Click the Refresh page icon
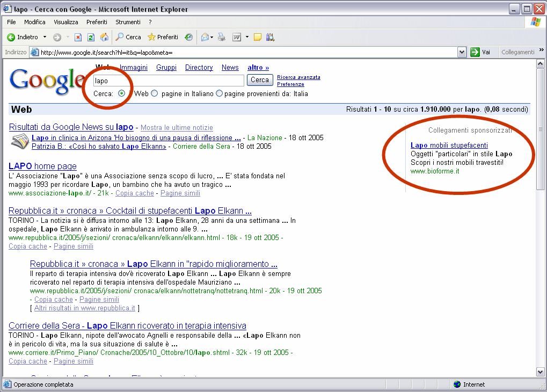This screenshot has height=392, width=547. tap(91, 37)
